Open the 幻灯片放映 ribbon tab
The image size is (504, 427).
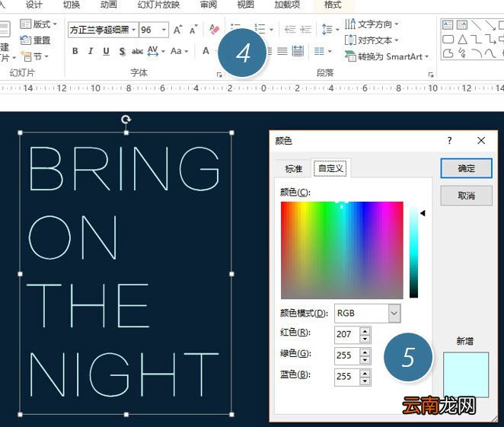(159, 5)
